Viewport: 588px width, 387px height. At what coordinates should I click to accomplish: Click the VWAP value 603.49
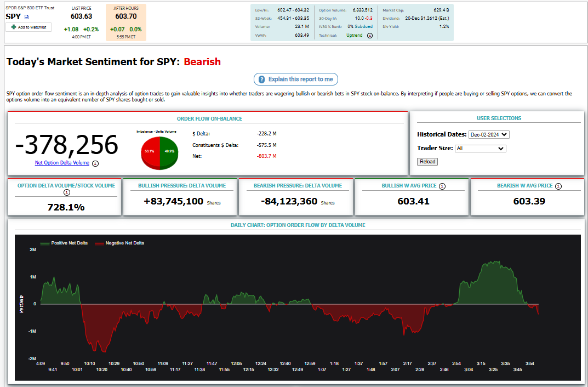[302, 35]
